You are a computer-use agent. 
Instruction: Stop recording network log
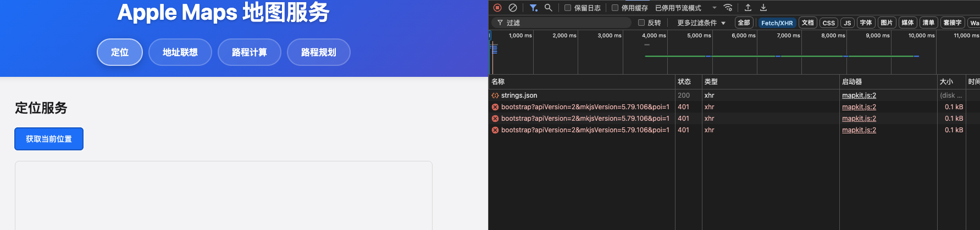point(497,8)
